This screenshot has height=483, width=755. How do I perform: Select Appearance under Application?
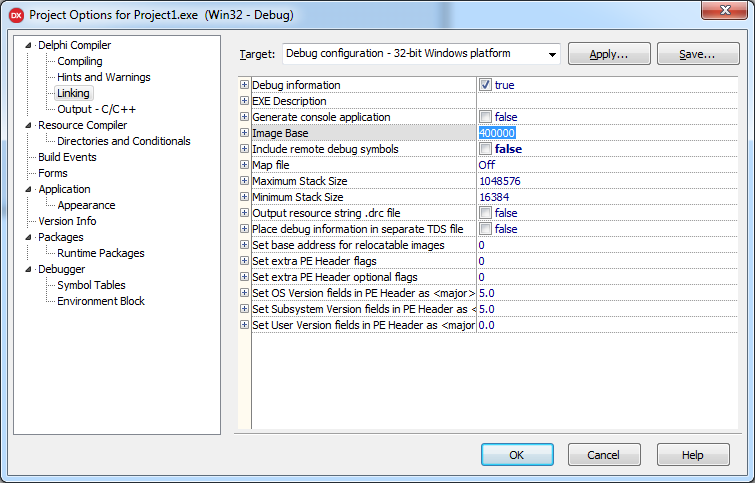87,205
